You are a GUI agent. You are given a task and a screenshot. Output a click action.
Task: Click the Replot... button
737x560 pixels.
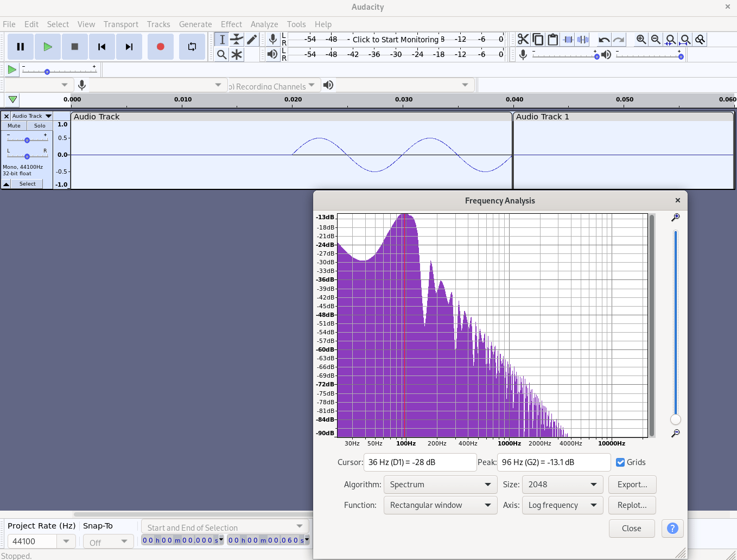[632, 505]
